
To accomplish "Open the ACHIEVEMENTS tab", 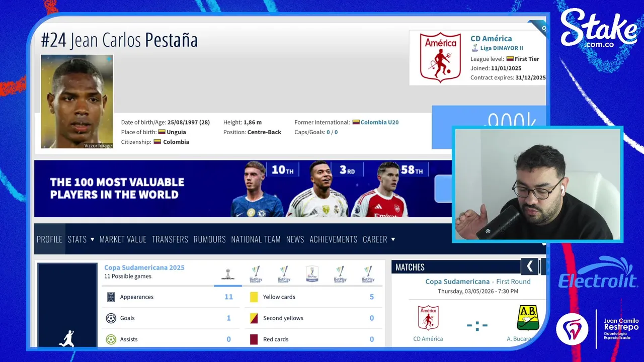I will 334,239.
